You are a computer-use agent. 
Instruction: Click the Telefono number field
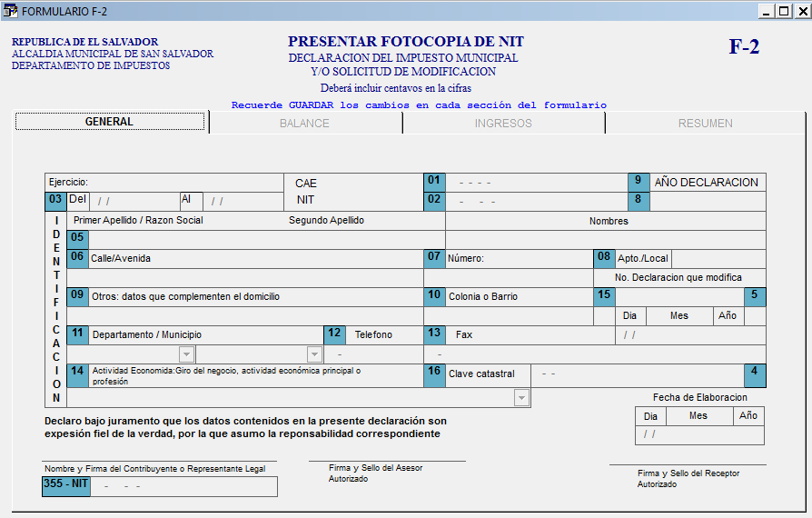click(x=372, y=354)
